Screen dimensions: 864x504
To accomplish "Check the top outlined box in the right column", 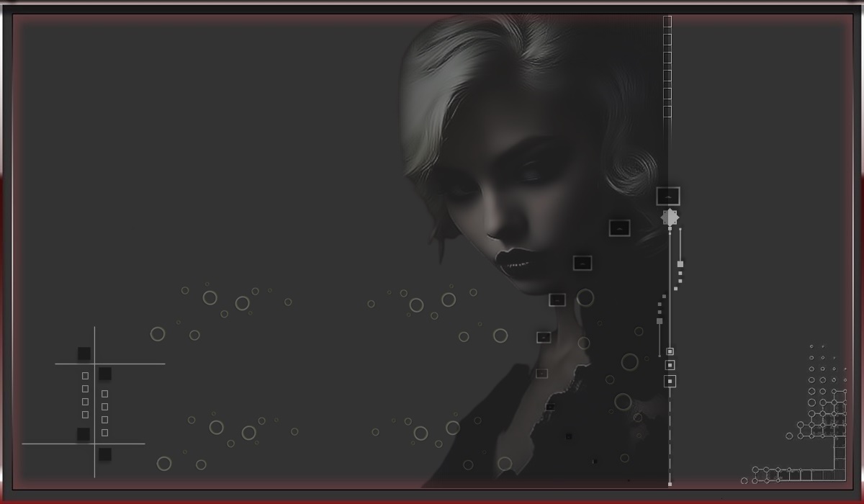I will tap(105, 394).
